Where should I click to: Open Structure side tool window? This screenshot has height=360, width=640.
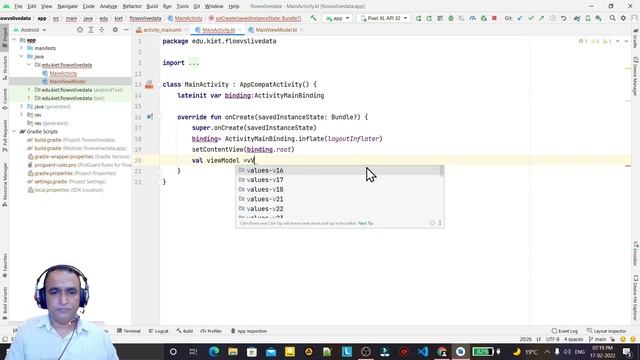coord(4,68)
